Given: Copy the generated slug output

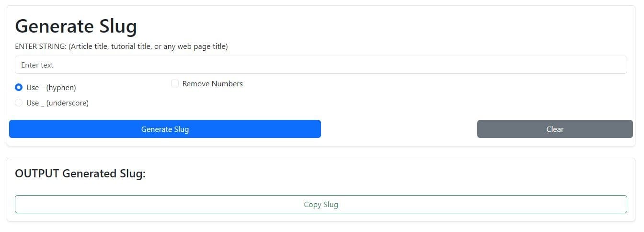Looking at the screenshot, I should 321,204.
